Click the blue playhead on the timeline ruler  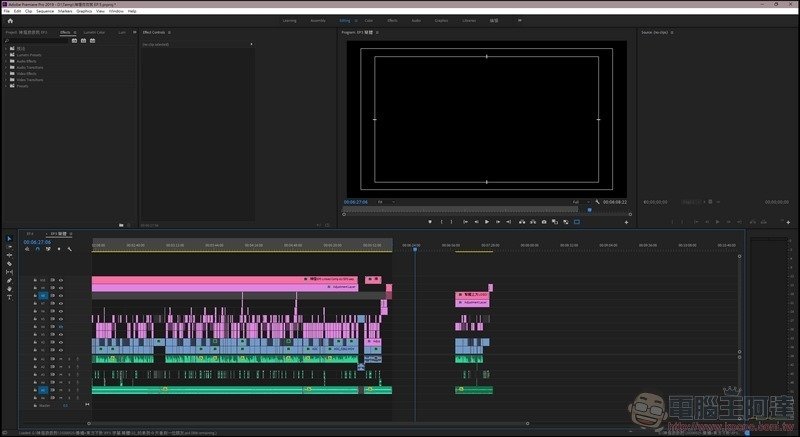click(415, 248)
